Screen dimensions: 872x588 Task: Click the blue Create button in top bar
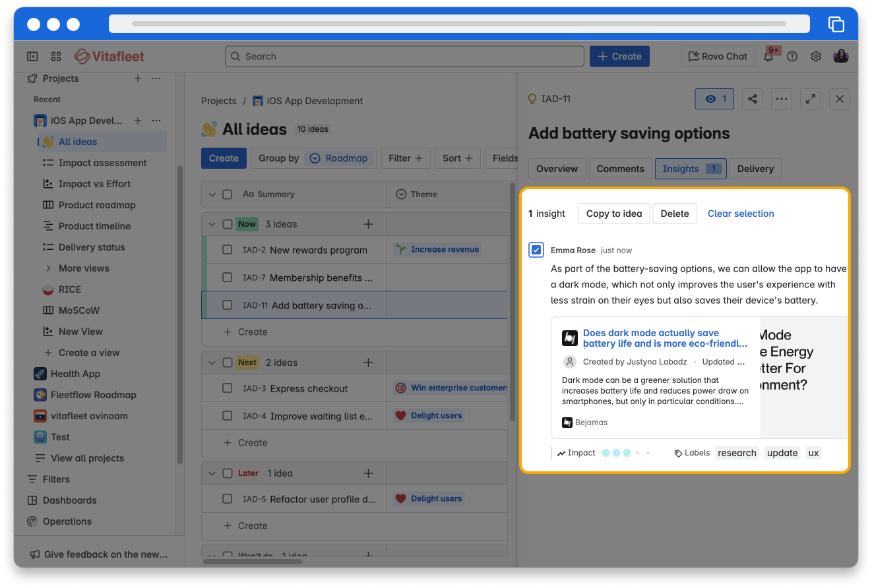[x=619, y=57]
